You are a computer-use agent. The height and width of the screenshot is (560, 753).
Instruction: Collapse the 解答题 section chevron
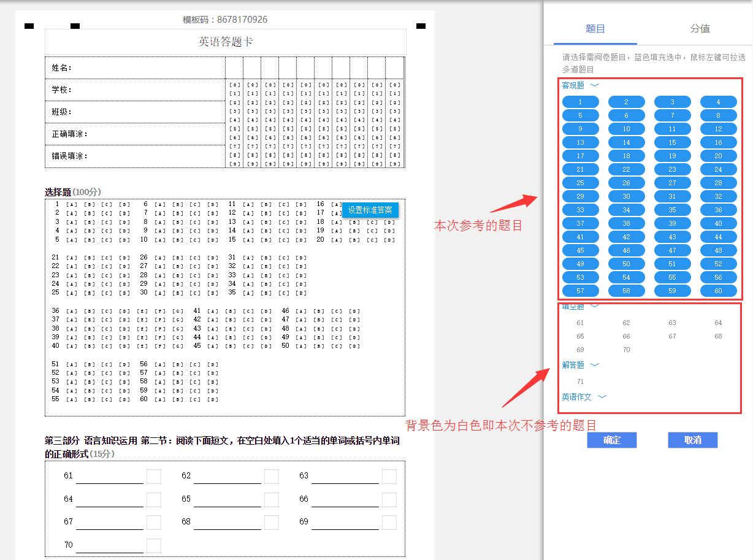(x=594, y=365)
